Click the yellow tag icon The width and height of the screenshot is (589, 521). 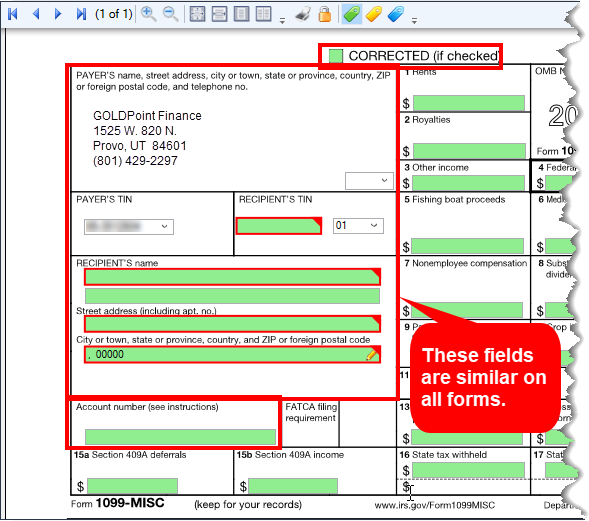pyautogui.click(x=374, y=14)
